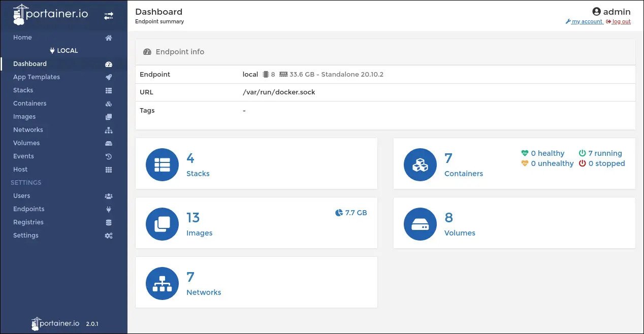Open the 7 Networks dashboard tile
This screenshot has width=644, height=334.
(x=256, y=282)
